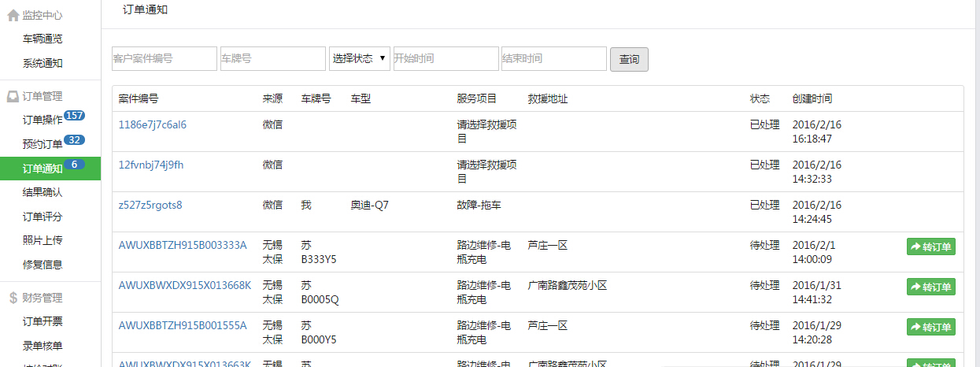Click the inbox icon beside 订单管理
Viewport: 980px width, 367px height.
(13, 97)
